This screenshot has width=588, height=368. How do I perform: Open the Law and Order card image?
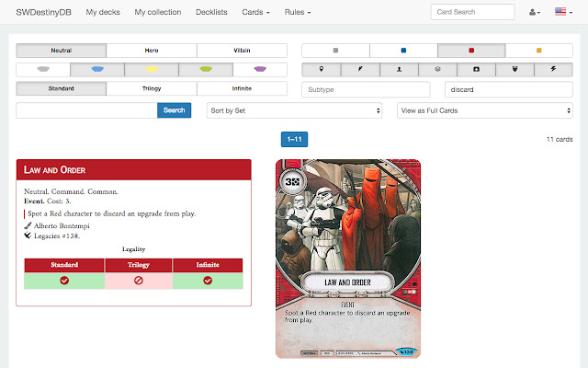(x=348, y=259)
